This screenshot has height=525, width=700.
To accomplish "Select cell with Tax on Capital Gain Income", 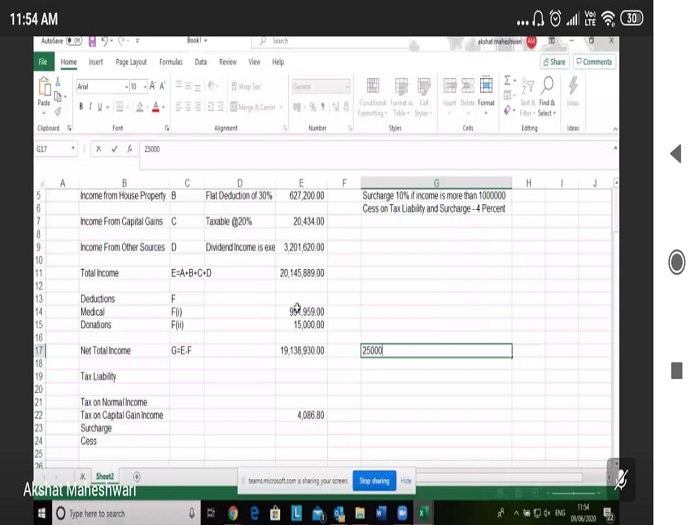I will (x=124, y=415).
